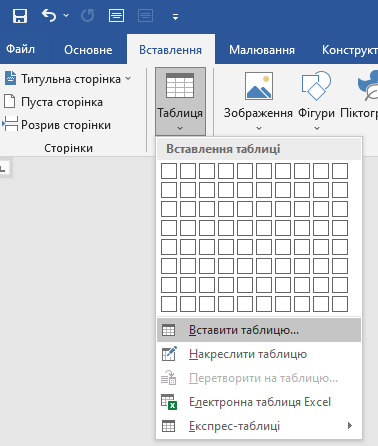The image size is (378, 446).
Task: Click the bottom-right cell of table grid
Action: [340, 304]
